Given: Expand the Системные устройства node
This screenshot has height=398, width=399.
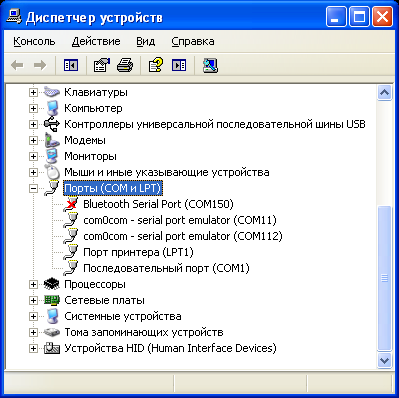Looking at the screenshot, I should (x=33, y=316).
